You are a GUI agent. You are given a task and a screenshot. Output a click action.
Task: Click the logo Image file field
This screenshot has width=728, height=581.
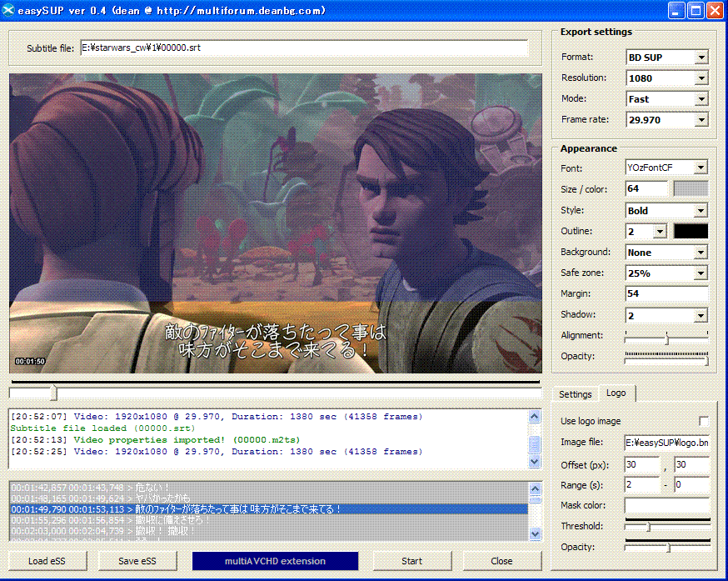coord(667,443)
